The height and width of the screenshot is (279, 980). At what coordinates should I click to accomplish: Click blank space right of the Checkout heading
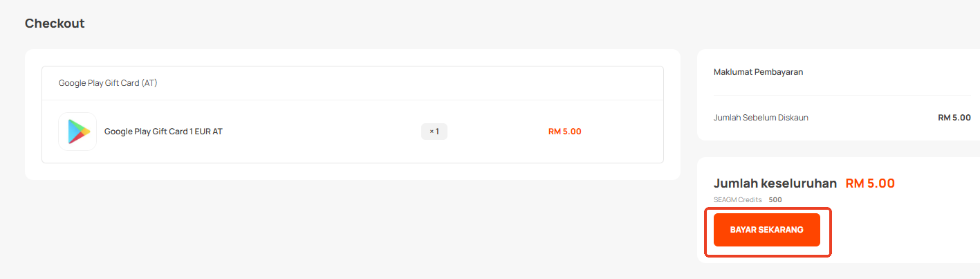pos(346,24)
